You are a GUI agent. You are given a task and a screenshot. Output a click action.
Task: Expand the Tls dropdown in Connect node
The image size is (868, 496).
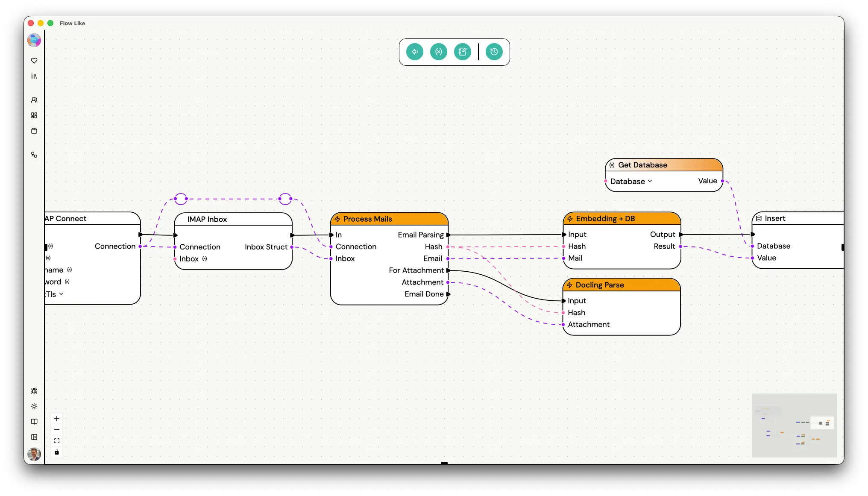pyautogui.click(x=61, y=294)
